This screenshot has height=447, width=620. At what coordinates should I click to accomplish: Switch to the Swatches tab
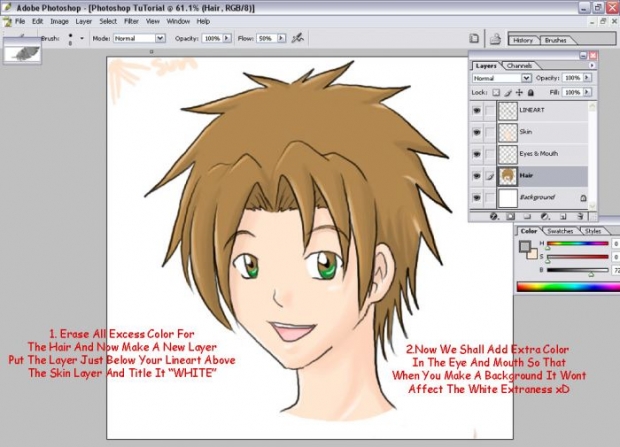pyautogui.click(x=560, y=231)
